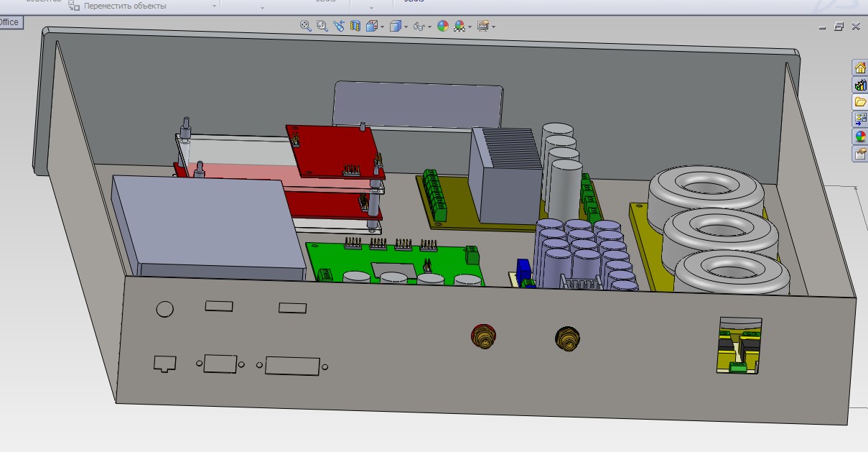868x452 pixels.
Task: Select the gray box module at left
Action: pyautogui.click(x=207, y=227)
